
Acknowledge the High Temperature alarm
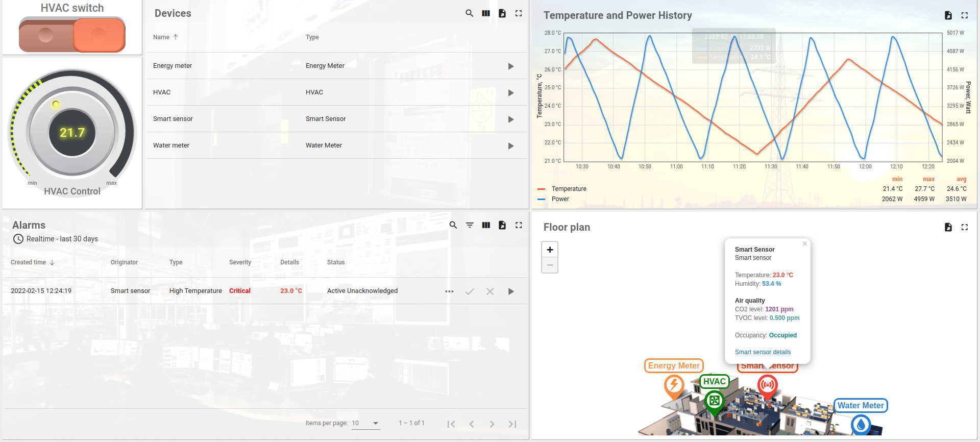(470, 291)
